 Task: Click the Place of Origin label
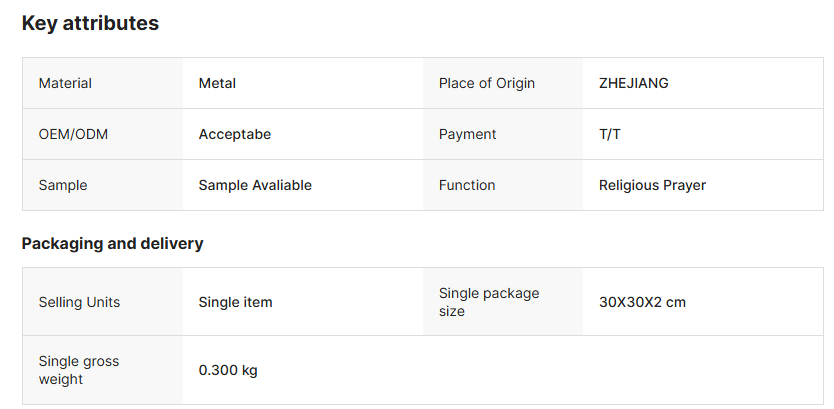point(486,83)
